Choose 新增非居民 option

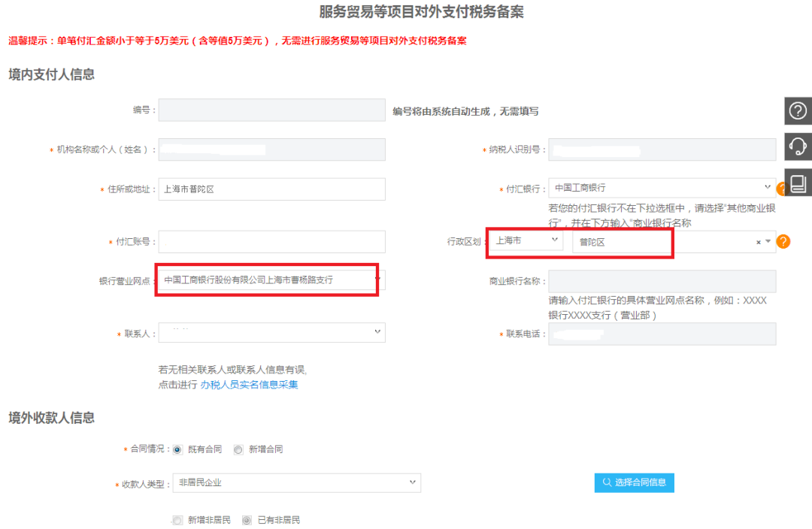(x=177, y=519)
